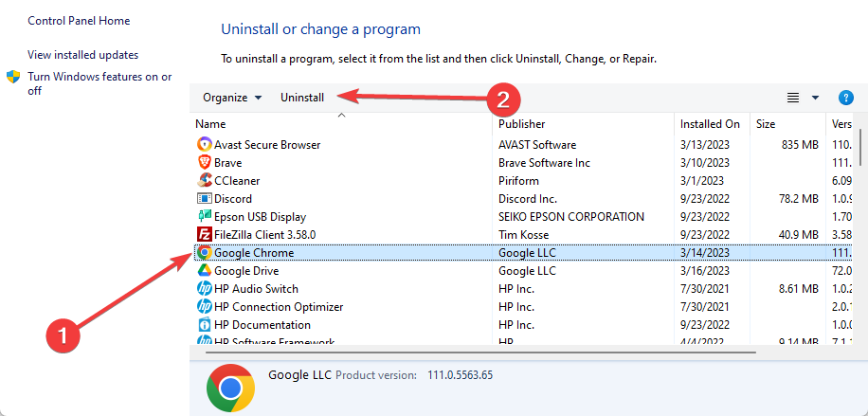Click the Windows features shield icon
The height and width of the screenshot is (416, 868).
click(13, 77)
